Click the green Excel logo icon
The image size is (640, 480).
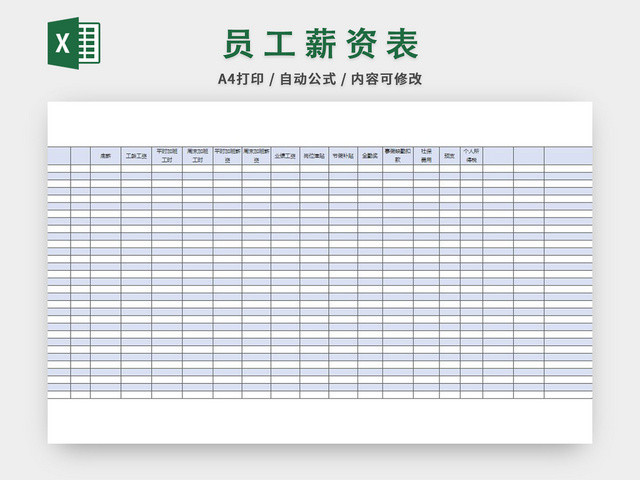[74, 43]
